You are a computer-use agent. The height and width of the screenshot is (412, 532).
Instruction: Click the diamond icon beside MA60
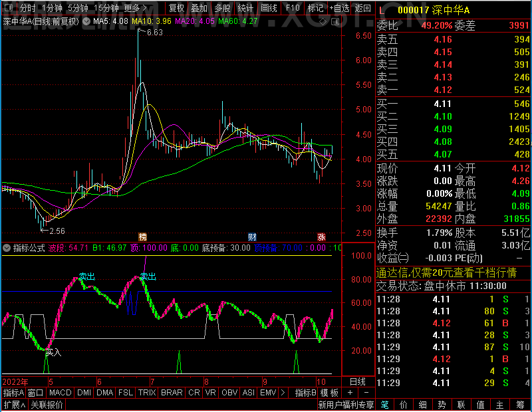(323, 22)
